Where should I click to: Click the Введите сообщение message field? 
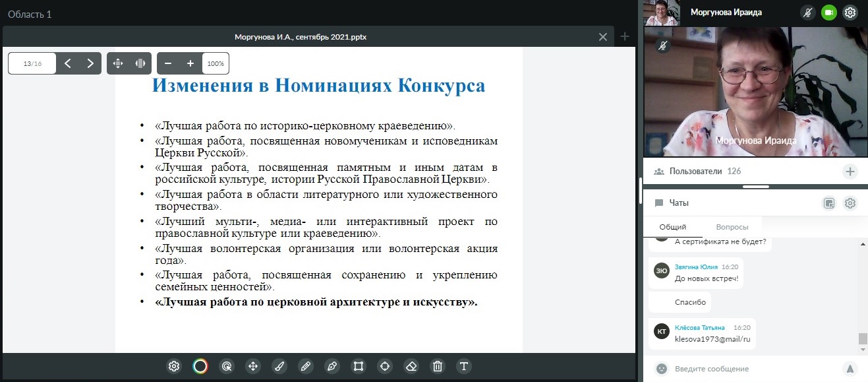coord(755,369)
